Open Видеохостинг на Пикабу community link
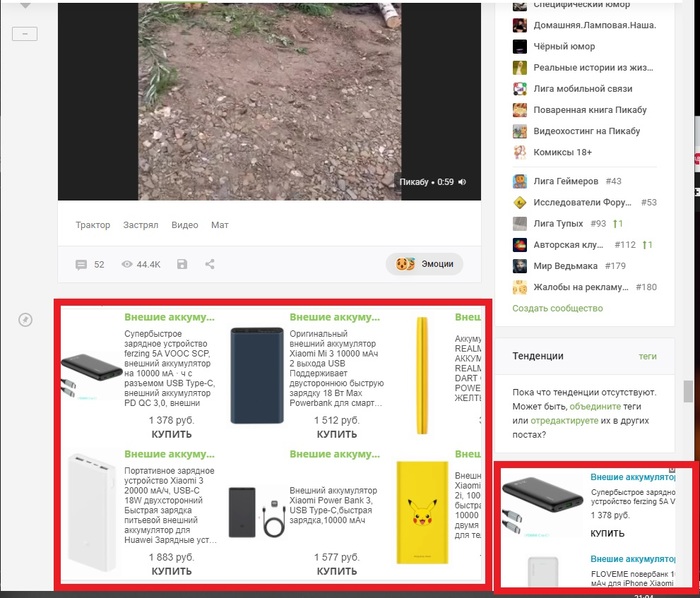The height and width of the screenshot is (598, 700). (587, 131)
